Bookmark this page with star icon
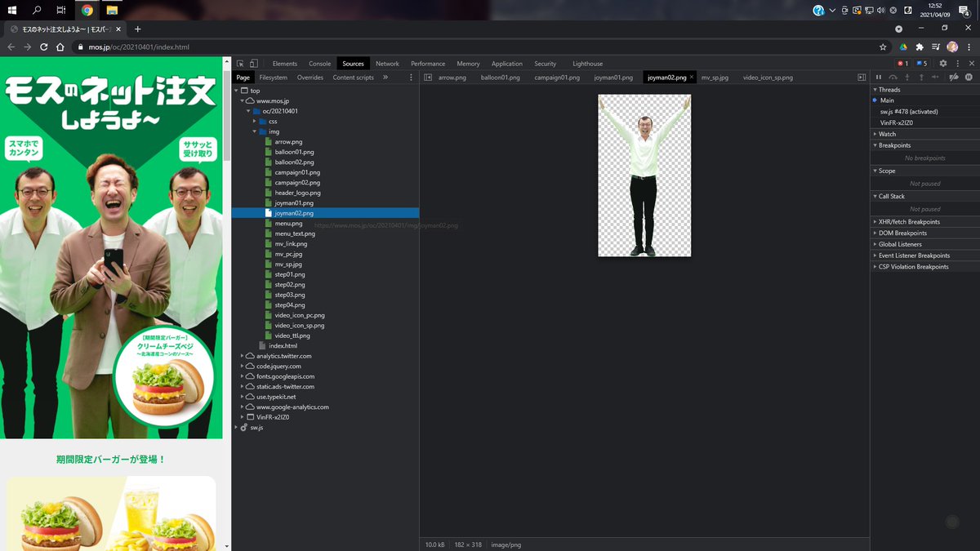Screen dimensions: 980x551 click(x=883, y=47)
